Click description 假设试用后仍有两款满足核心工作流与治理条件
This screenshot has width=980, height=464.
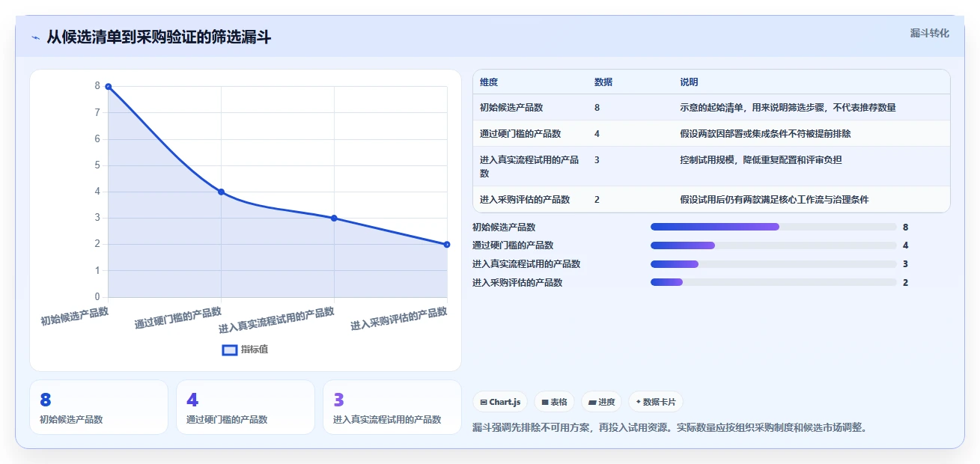tap(774, 200)
